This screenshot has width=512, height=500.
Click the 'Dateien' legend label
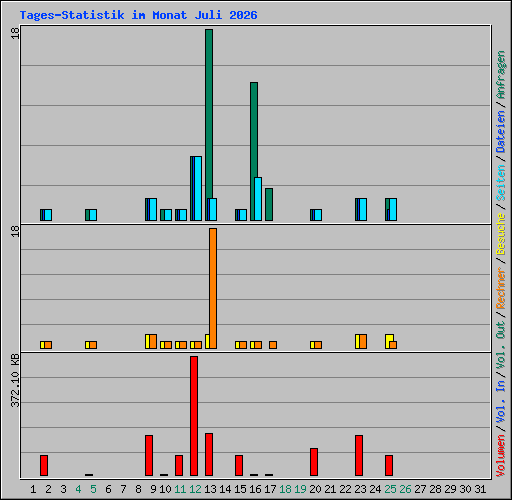[x=500, y=131]
